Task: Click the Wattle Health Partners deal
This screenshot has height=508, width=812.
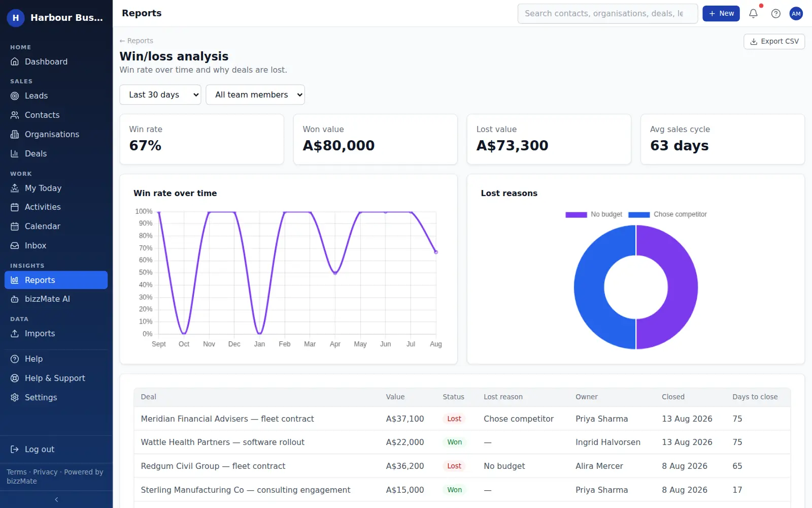Action: coord(223,442)
